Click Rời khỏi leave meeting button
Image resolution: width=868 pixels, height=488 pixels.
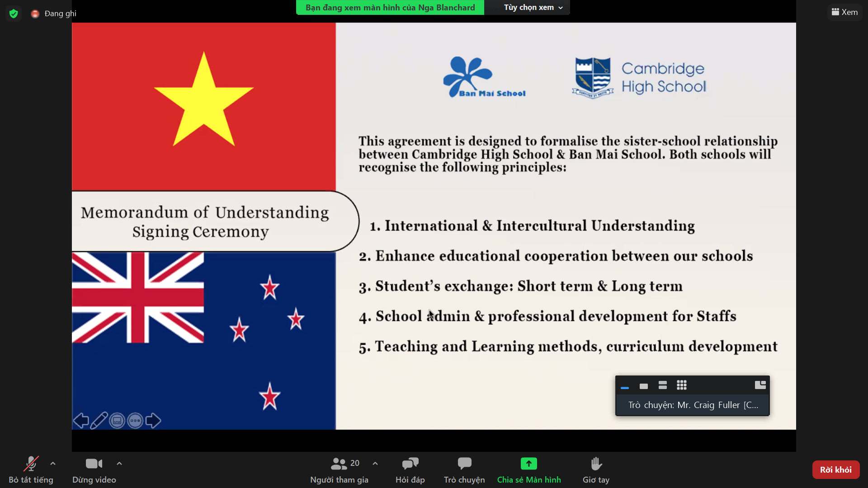click(835, 470)
